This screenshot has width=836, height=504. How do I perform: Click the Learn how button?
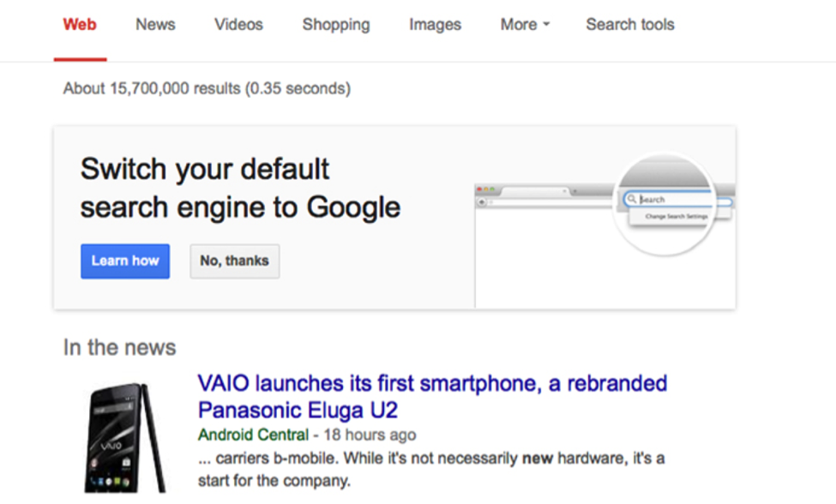[x=124, y=261]
